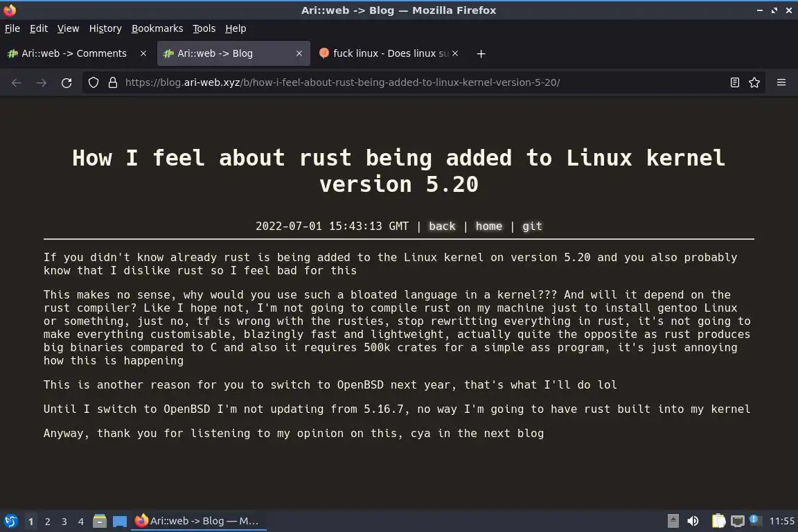Screen dimensions: 798x532
Task: Open the LXQt start menu icon
Action: (10, 521)
